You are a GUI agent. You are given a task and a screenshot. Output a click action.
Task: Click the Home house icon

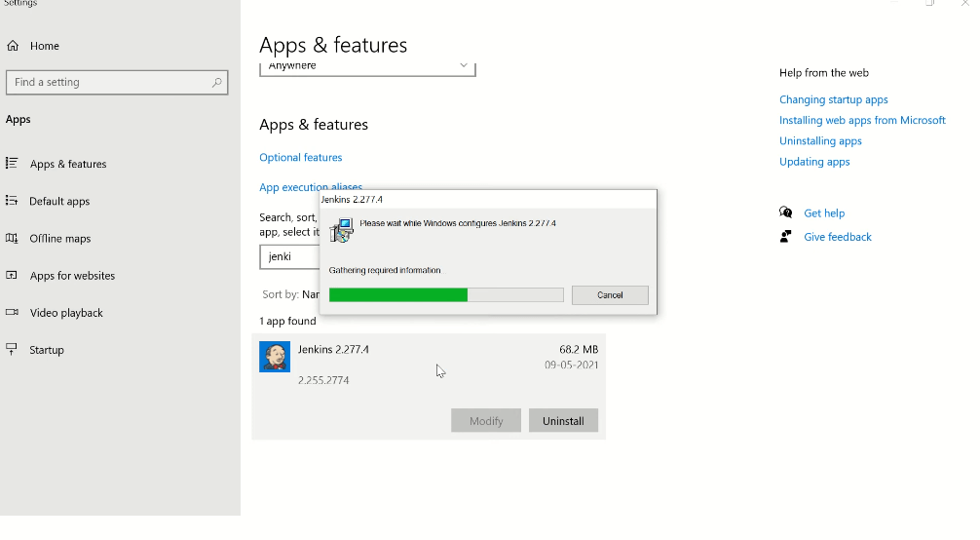click(13, 46)
